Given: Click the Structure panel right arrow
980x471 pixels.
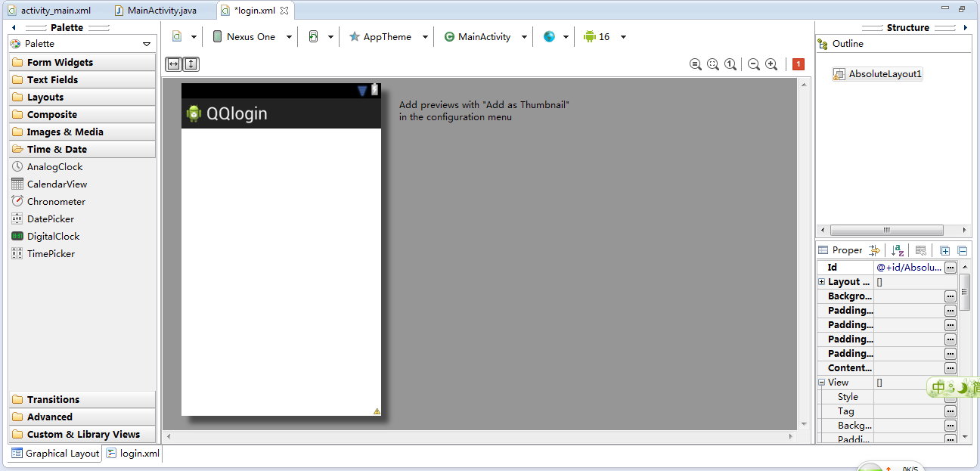Looking at the screenshot, I should [x=965, y=27].
